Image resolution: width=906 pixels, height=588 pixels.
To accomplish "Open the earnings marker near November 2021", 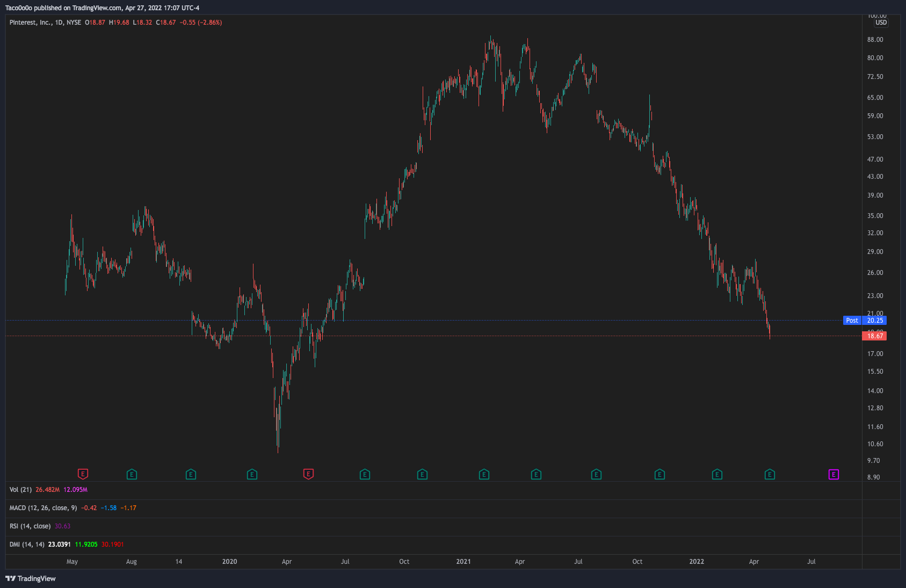I will click(659, 474).
